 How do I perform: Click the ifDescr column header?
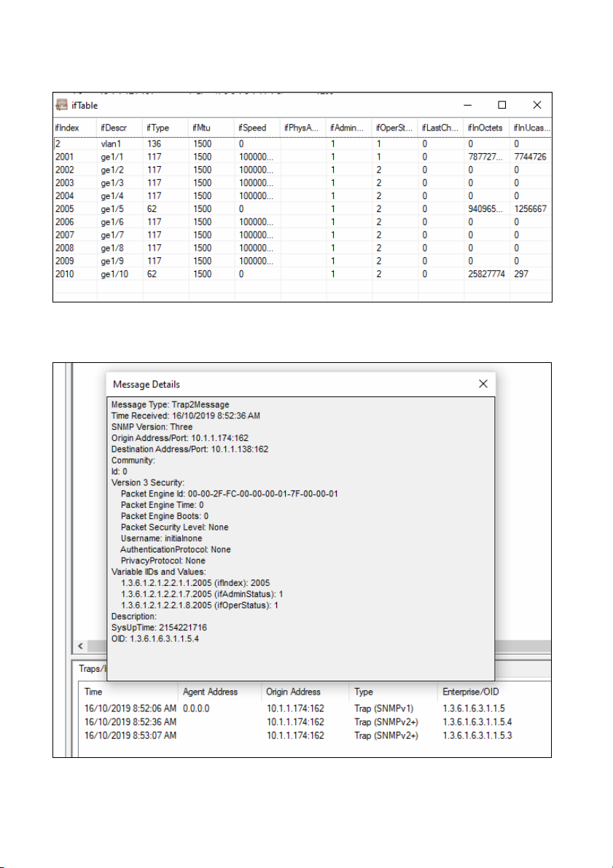coord(120,128)
